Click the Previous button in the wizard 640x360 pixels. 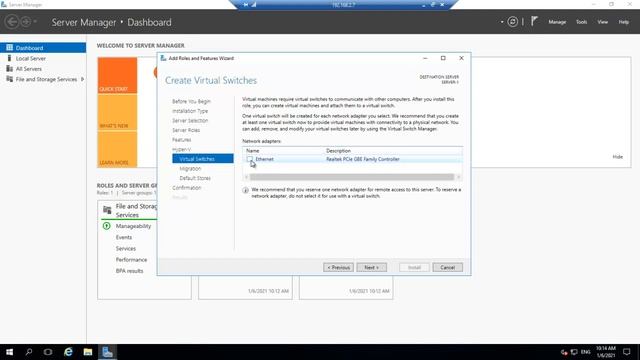coord(338,267)
